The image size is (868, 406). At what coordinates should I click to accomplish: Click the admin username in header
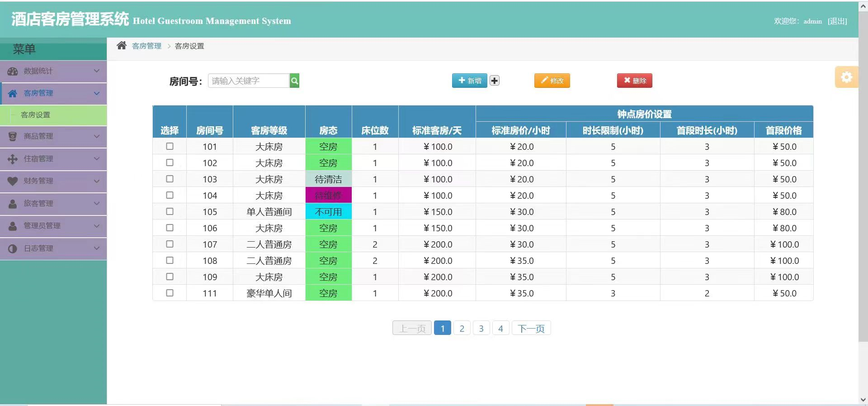(x=812, y=21)
